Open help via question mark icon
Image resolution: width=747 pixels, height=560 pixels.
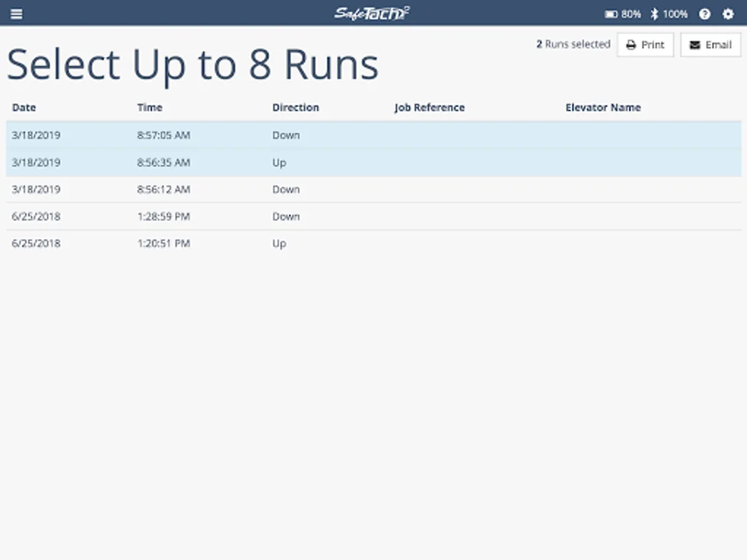(x=705, y=14)
